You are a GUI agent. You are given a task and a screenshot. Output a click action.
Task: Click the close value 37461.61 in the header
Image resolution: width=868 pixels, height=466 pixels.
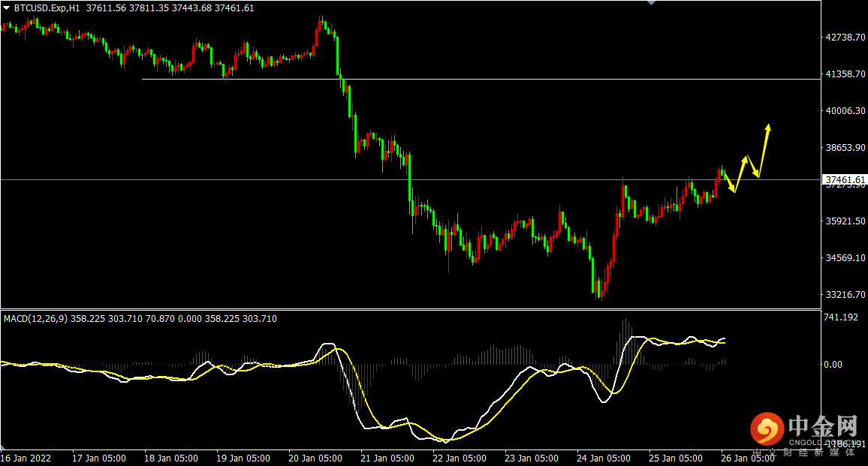(x=234, y=8)
